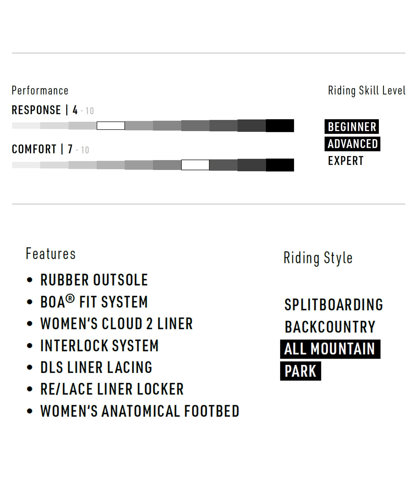Click the white marker on Comfort bar
The image size is (420, 504).
195,165
